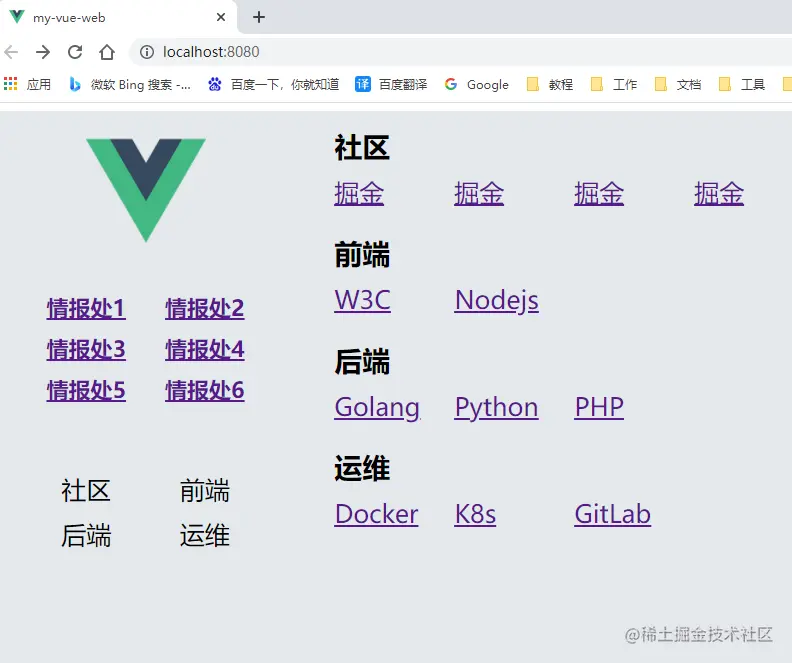The width and height of the screenshot is (792, 663).
Task: Open the W3C link
Action: point(362,300)
